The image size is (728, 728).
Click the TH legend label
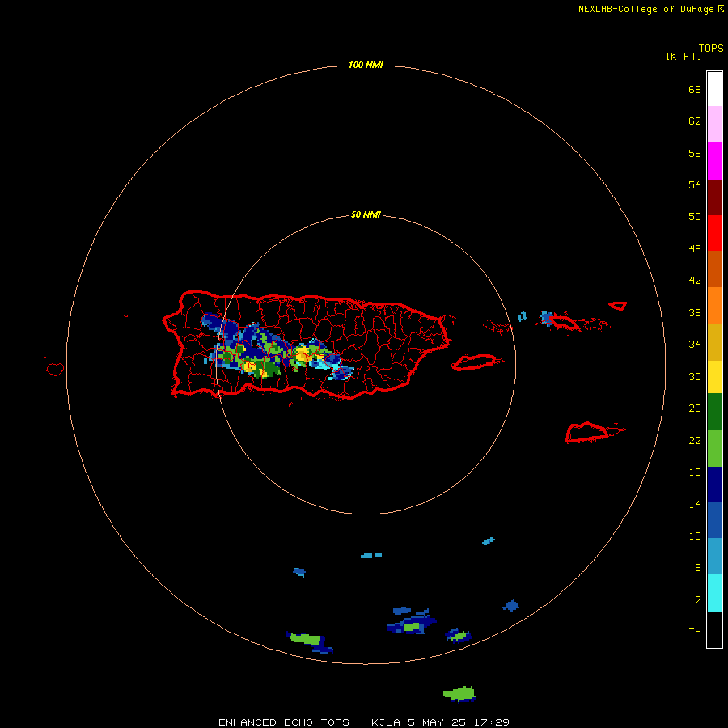click(x=695, y=632)
